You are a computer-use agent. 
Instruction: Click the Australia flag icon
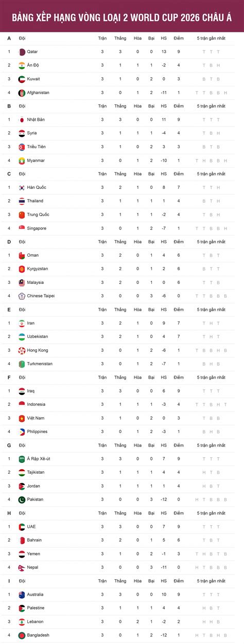click(22, 595)
